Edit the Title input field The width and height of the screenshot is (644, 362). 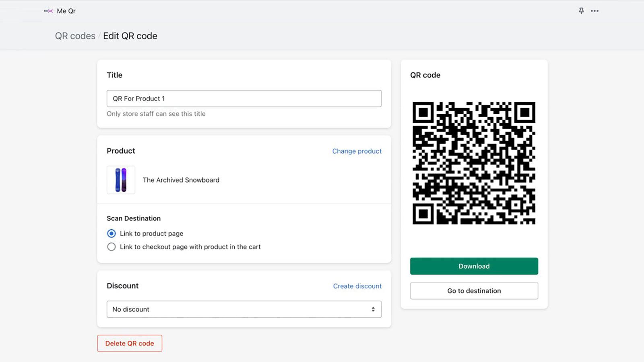[244, 99]
